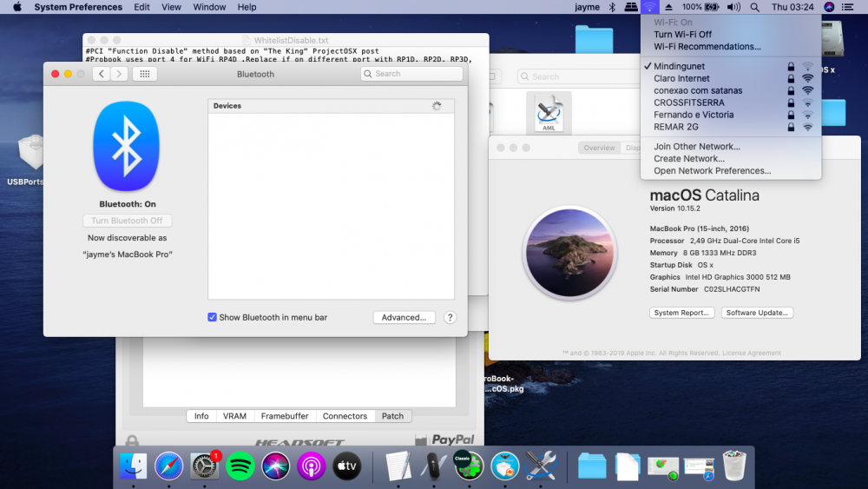Screen dimensions: 868x489
Task: Open Siri from the dock
Action: 275,466
